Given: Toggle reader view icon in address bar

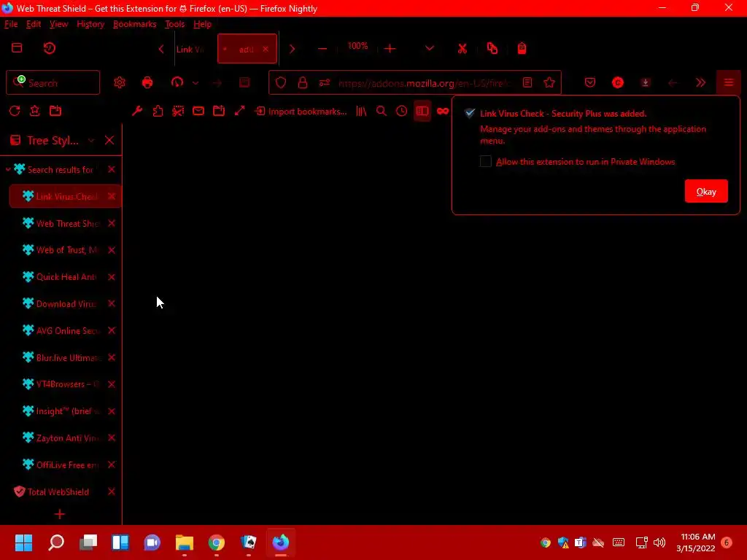Looking at the screenshot, I should 527,82.
